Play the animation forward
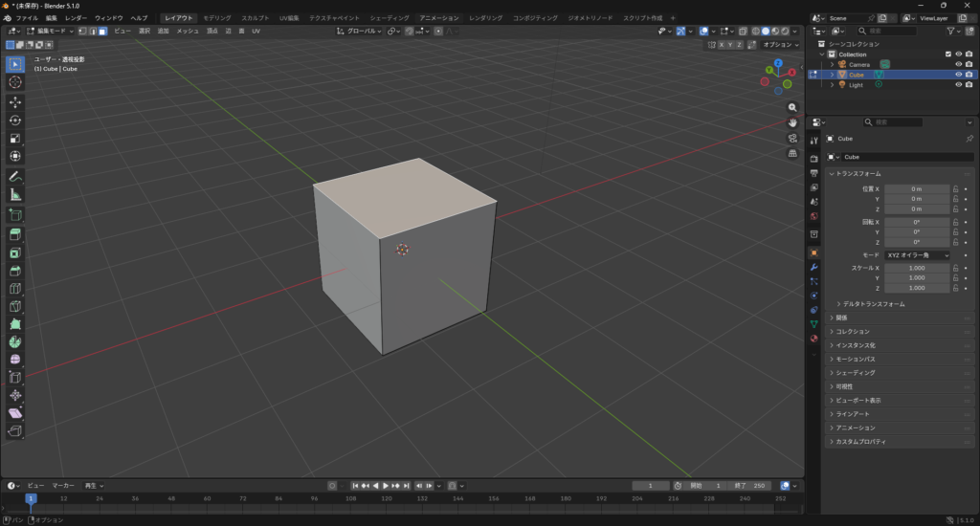 (386, 486)
